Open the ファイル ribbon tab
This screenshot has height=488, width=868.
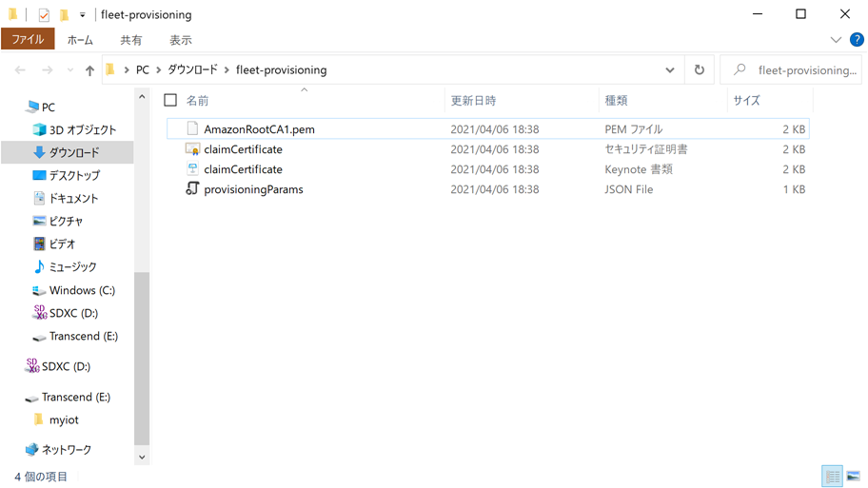coord(28,39)
